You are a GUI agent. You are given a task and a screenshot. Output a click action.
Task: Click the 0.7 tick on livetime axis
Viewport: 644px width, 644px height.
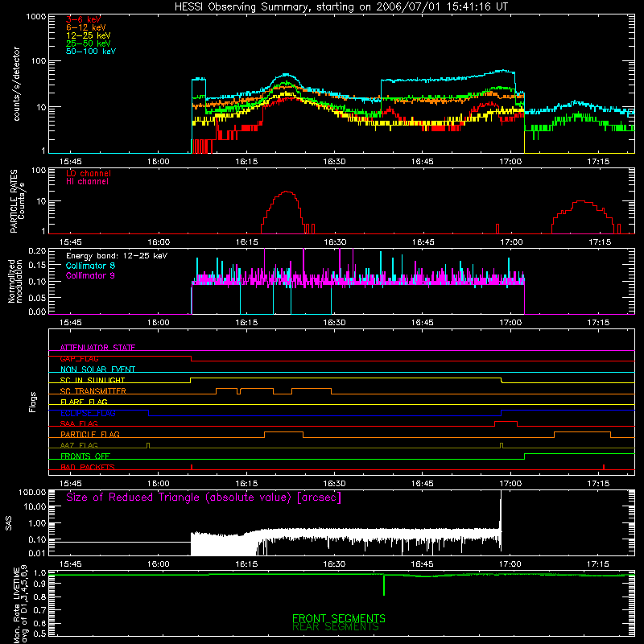point(40,610)
